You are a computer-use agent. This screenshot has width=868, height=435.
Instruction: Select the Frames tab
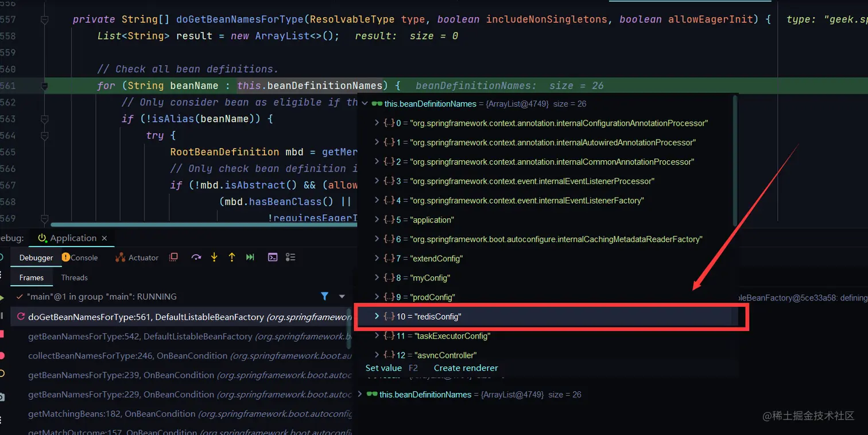click(32, 278)
